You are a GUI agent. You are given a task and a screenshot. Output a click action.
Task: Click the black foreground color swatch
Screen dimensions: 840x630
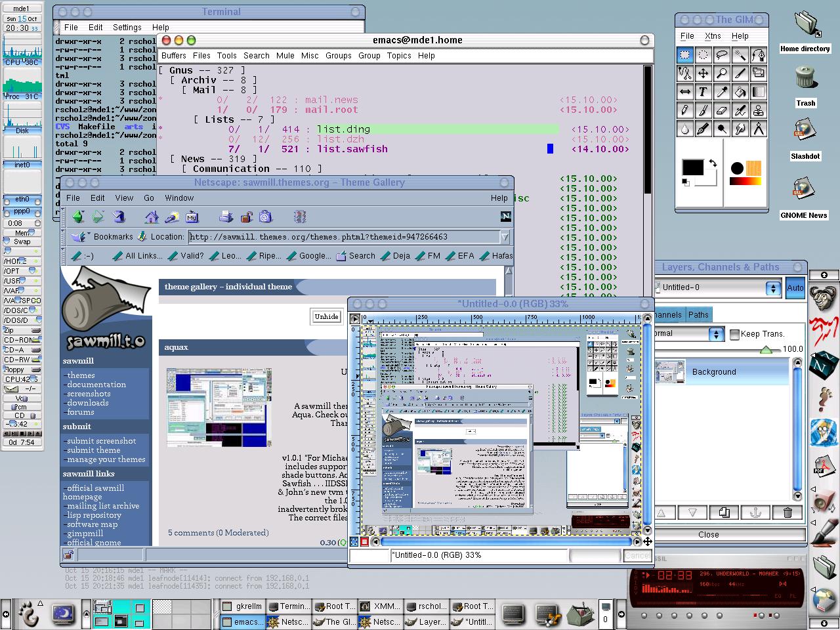(692, 167)
